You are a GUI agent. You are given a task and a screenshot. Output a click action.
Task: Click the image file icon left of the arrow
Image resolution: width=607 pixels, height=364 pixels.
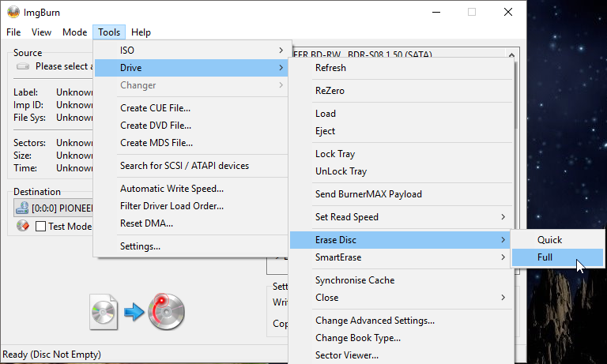coord(104,312)
